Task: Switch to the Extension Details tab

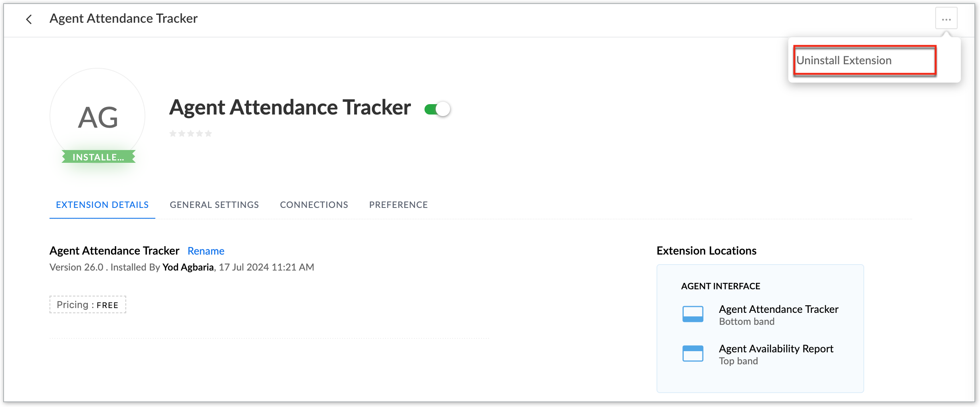Action: coord(102,205)
